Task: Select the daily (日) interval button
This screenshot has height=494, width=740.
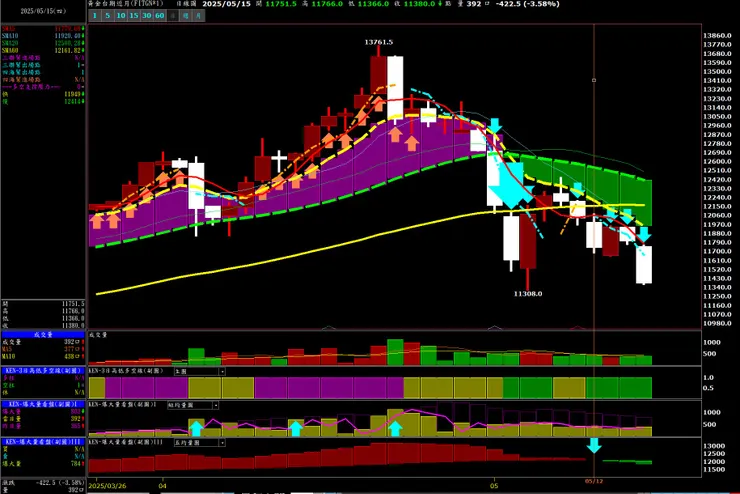Action: click(173, 16)
